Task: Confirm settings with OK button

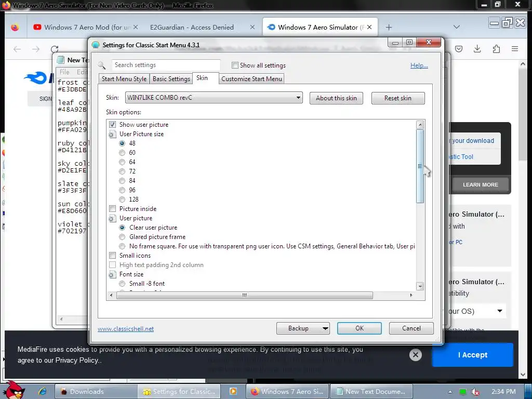Action: tap(360, 328)
